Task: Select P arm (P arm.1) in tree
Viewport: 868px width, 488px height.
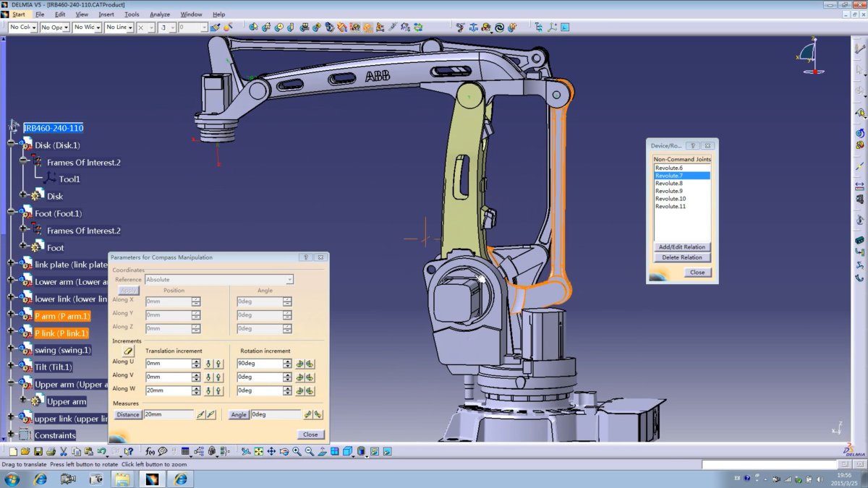Action: [61, 316]
